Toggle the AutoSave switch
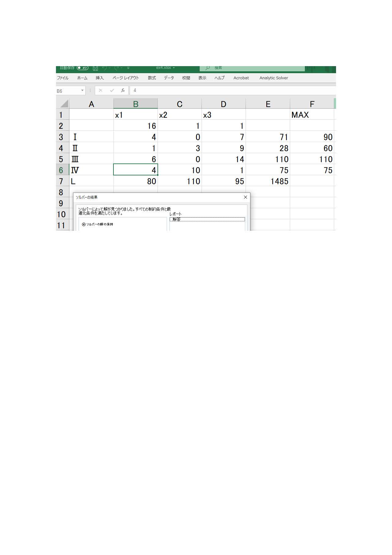Screen dimensions: 392x555 (x=83, y=68)
